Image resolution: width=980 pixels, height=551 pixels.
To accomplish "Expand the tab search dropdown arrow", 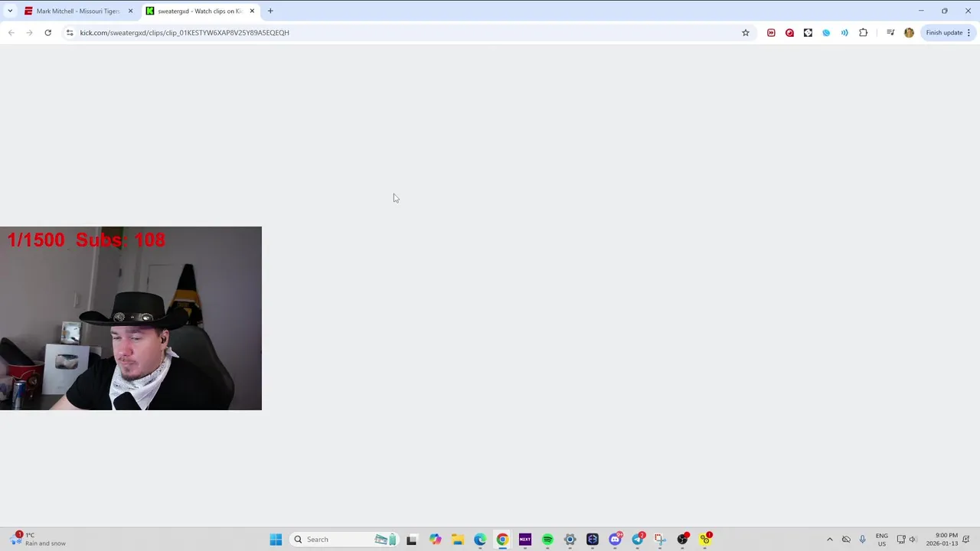I will 9,11.
